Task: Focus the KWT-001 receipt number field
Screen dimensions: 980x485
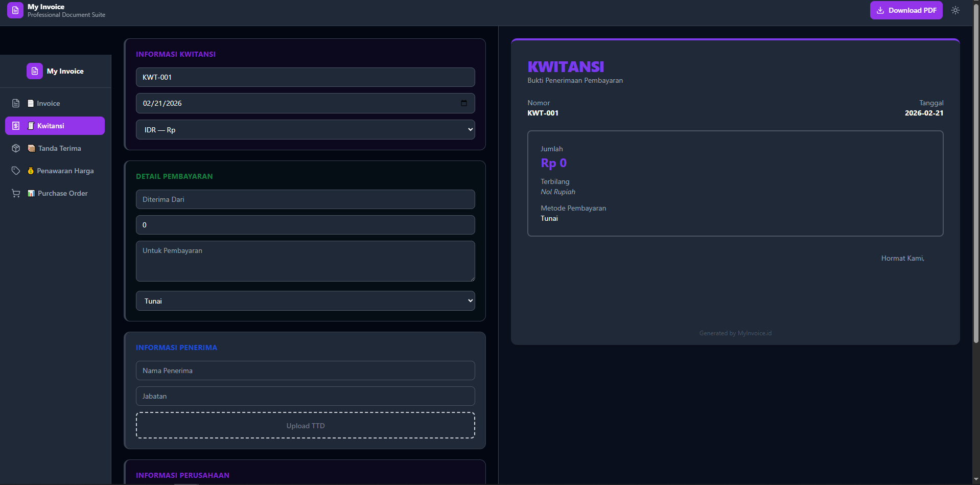Action: tap(306, 77)
